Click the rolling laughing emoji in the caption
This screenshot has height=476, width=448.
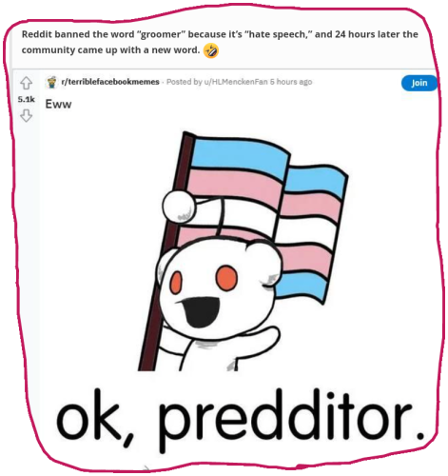(211, 50)
